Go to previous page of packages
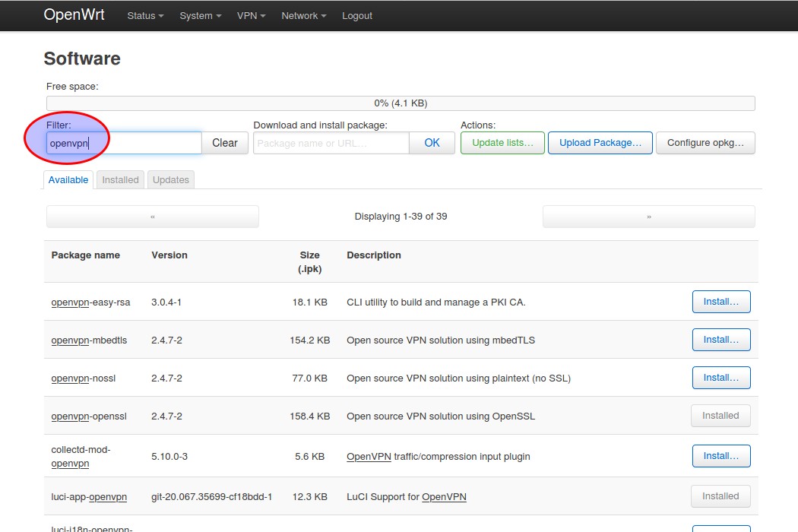The height and width of the screenshot is (532, 798). pos(153,217)
